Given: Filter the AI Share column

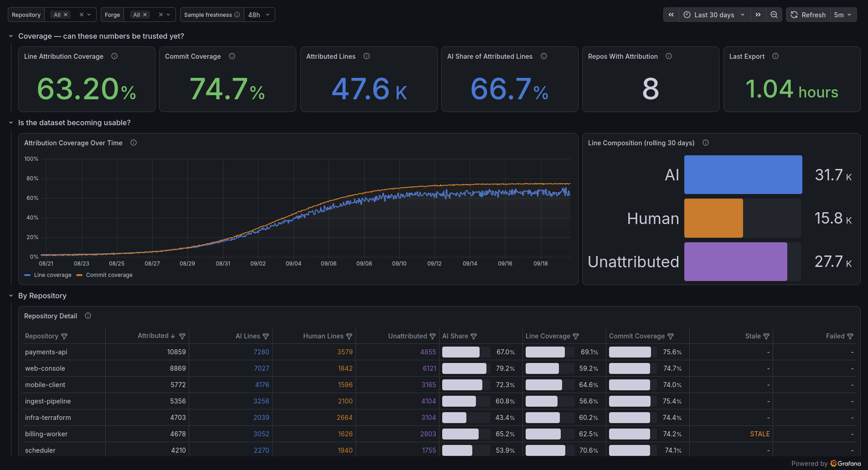Looking at the screenshot, I should [x=474, y=336].
